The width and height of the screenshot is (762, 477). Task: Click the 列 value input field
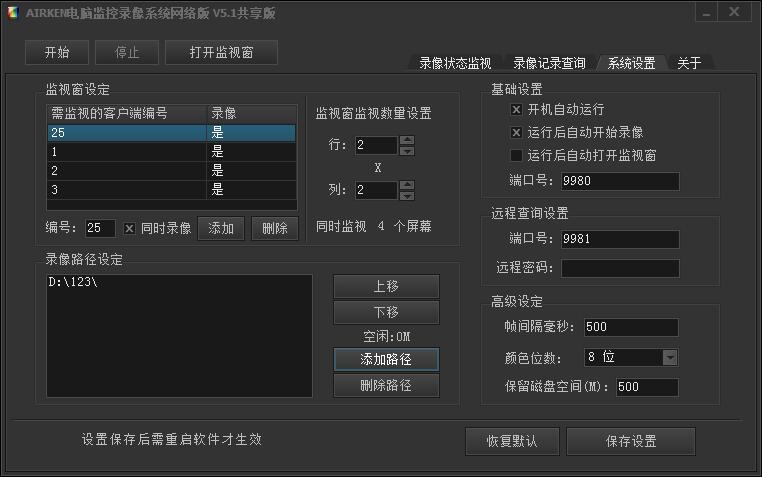376,190
